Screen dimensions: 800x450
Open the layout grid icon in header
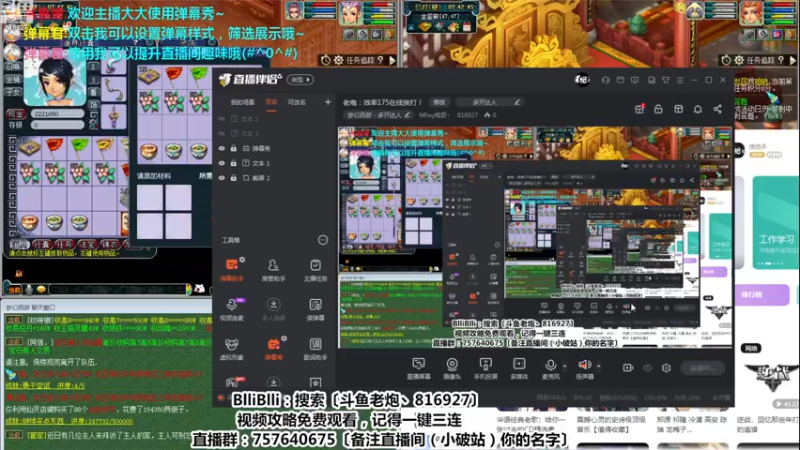point(678,109)
